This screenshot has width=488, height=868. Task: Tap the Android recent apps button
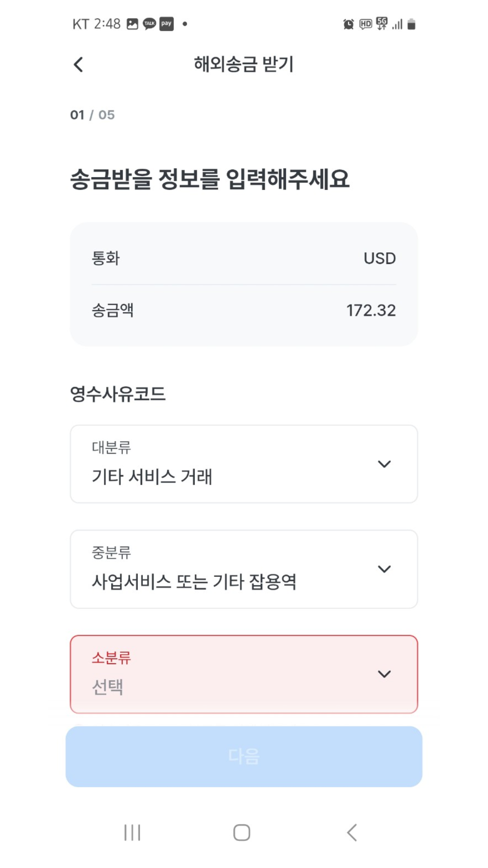pyautogui.click(x=132, y=832)
